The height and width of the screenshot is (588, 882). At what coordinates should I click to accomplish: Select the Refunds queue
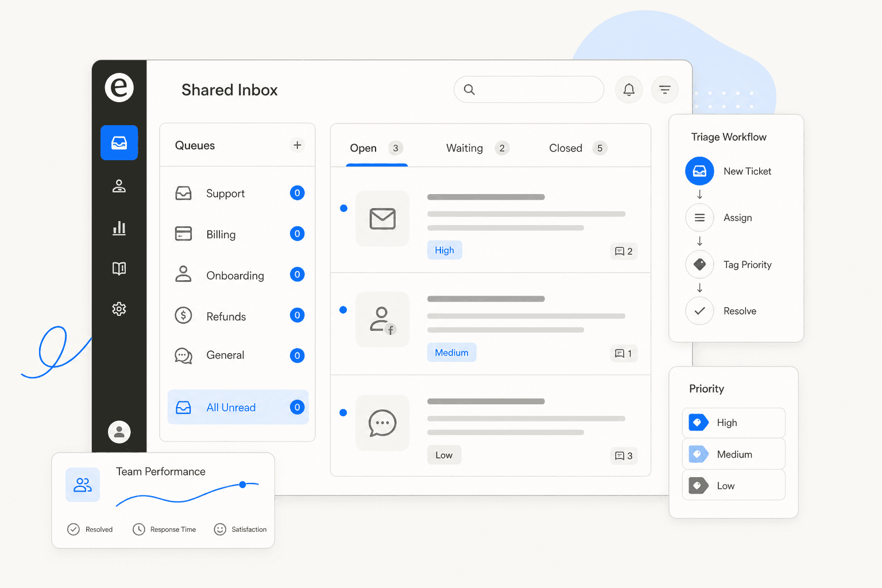click(238, 316)
